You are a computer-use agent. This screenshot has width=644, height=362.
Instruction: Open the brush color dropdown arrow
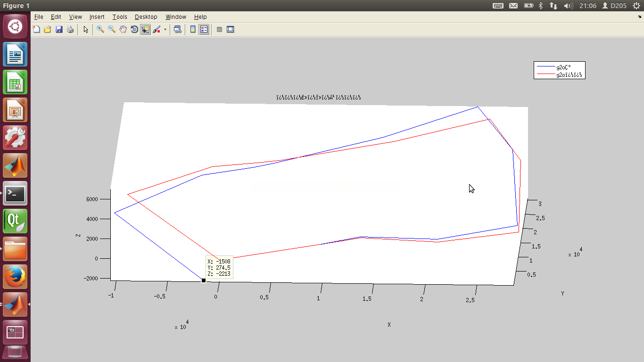pos(165,29)
